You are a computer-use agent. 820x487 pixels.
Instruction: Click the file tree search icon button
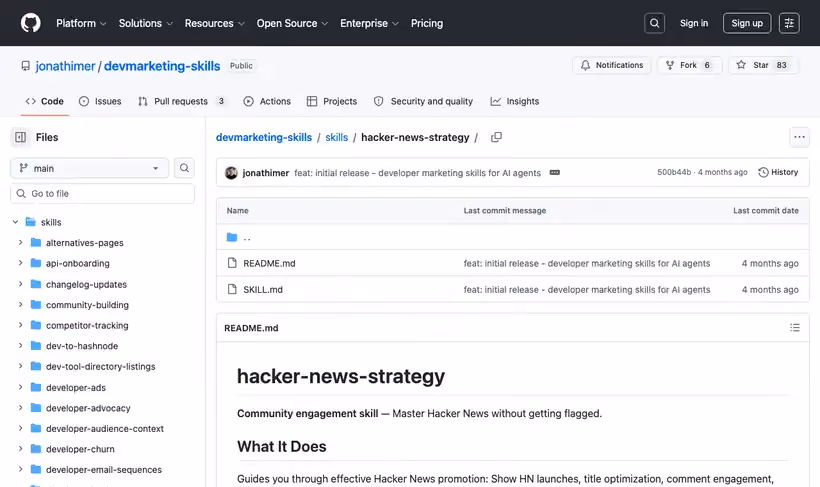184,168
